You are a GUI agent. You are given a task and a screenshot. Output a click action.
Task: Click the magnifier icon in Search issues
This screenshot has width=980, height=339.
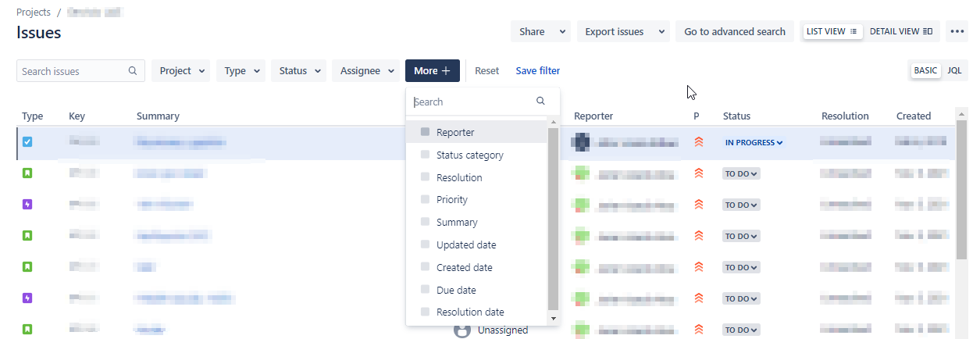133,71
